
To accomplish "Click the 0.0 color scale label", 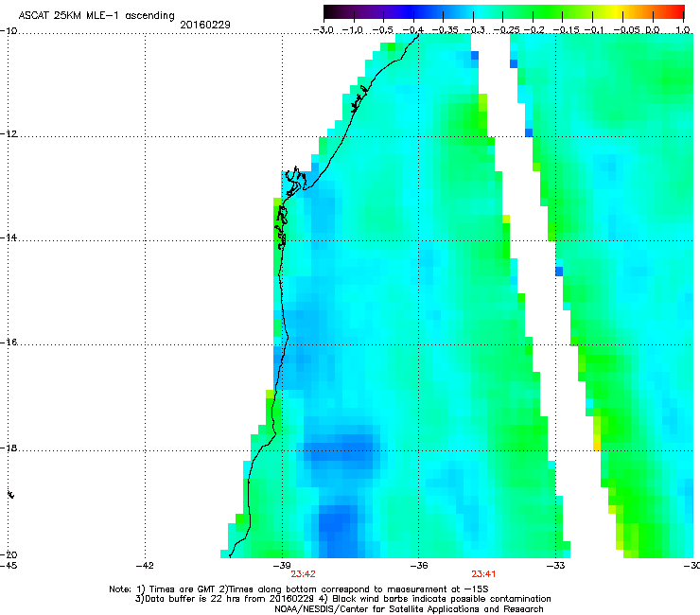I will pos(653,30).
